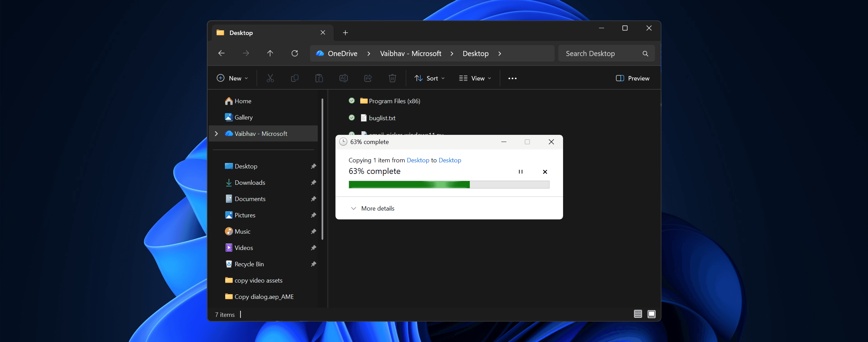The height and width of the screenshot is (342, 868).
Task: Click the Copy icon in toolbar
Action: pos(294,78)
